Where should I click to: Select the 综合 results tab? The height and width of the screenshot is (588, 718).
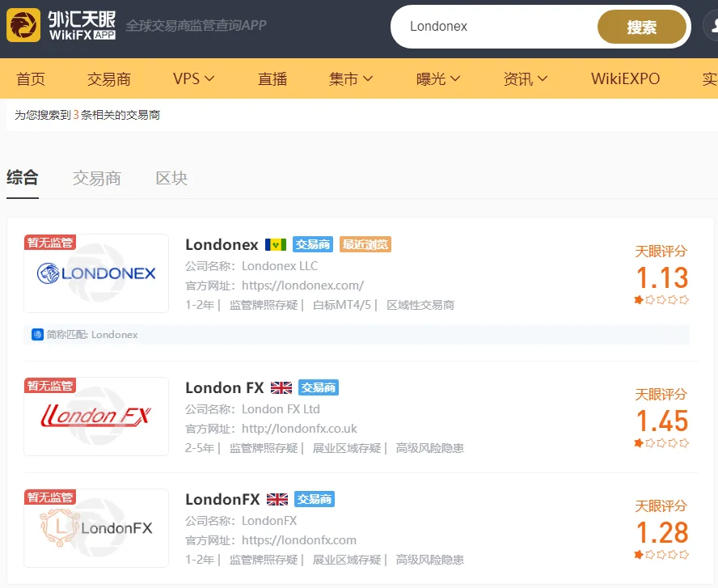click(23, 178)
